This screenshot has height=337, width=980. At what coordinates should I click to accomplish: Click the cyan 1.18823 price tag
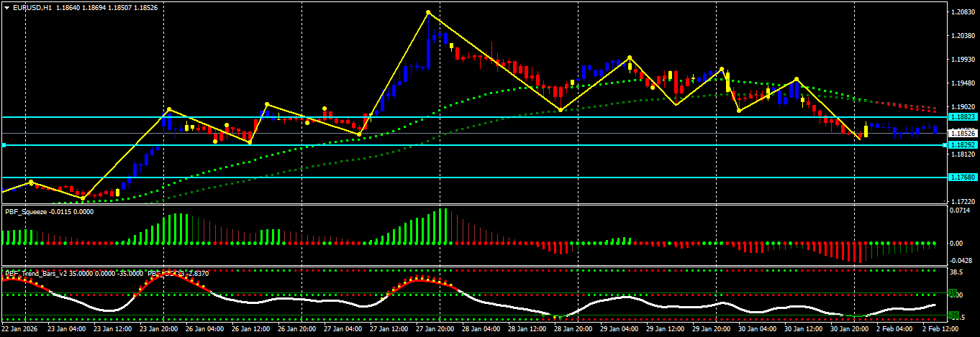click(x=962, y=116)
